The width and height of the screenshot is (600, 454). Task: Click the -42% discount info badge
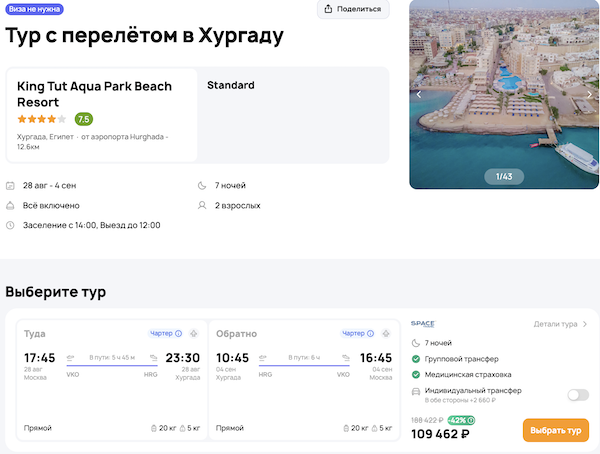point(461,420)
